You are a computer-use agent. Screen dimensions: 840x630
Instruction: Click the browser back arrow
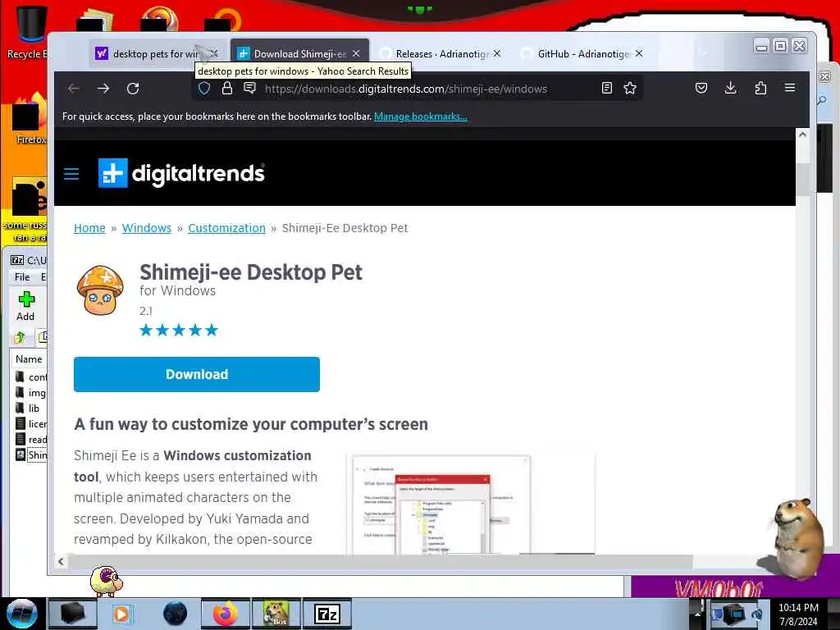[x=73, y=89]
